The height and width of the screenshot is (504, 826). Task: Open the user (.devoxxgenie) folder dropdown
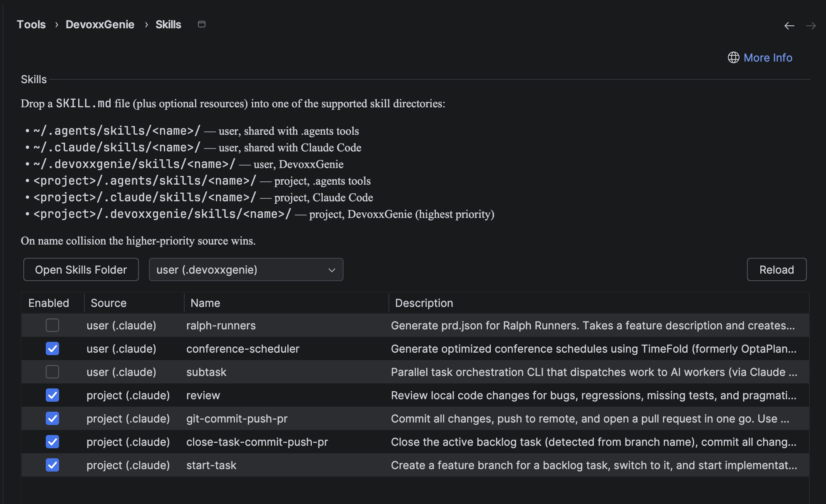[246, 269]
